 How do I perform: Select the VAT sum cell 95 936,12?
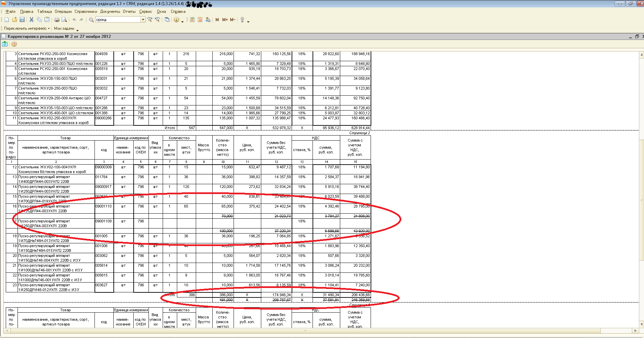(326, 128)
